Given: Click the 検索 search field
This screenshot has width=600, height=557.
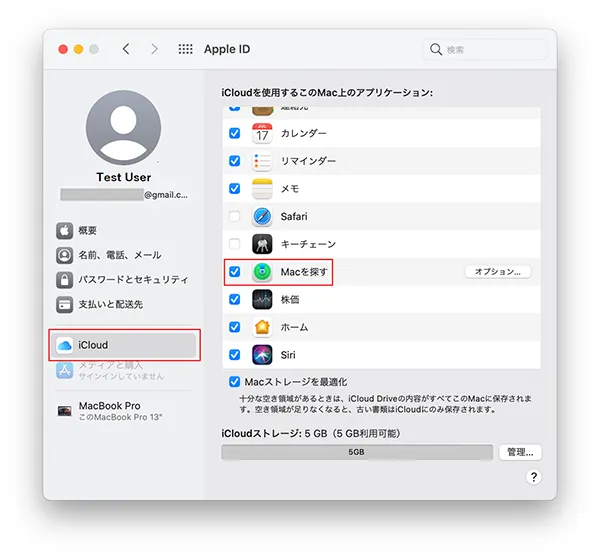Looking at the screenshot, I should point(485,49).
